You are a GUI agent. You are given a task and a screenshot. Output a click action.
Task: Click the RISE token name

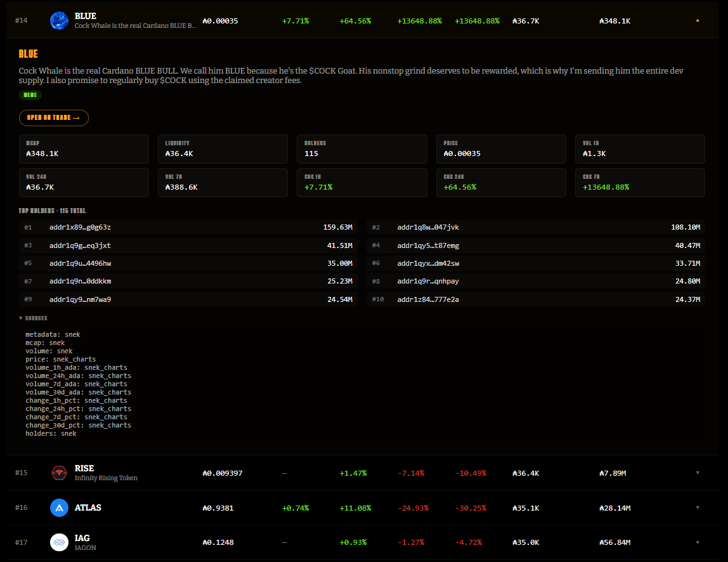(84, 468)
